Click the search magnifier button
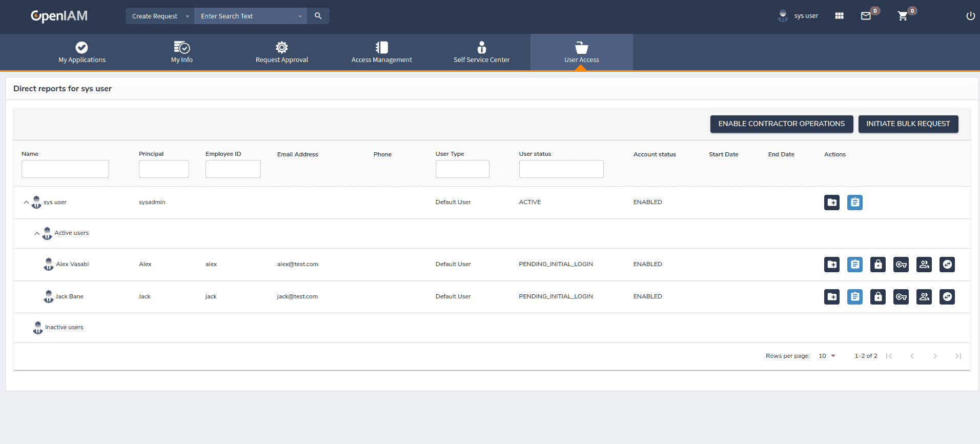 318,16
